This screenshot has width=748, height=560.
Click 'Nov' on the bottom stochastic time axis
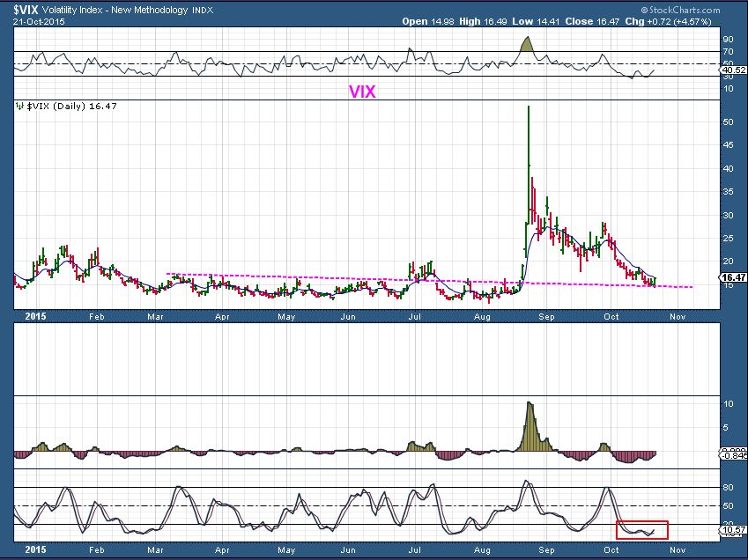coord(678,549)
